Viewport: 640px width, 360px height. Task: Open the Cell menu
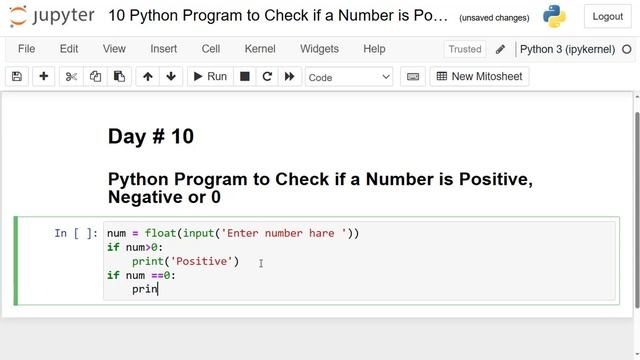211,49
